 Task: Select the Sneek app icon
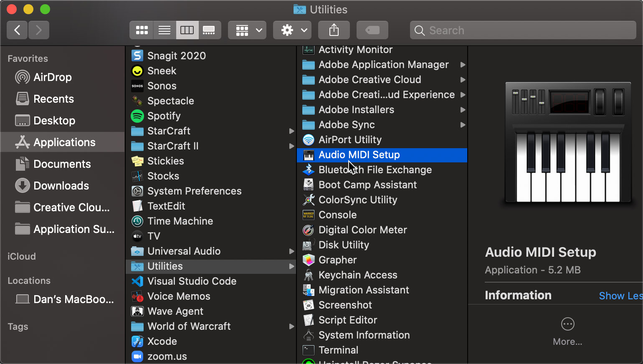tap(137, 71)
